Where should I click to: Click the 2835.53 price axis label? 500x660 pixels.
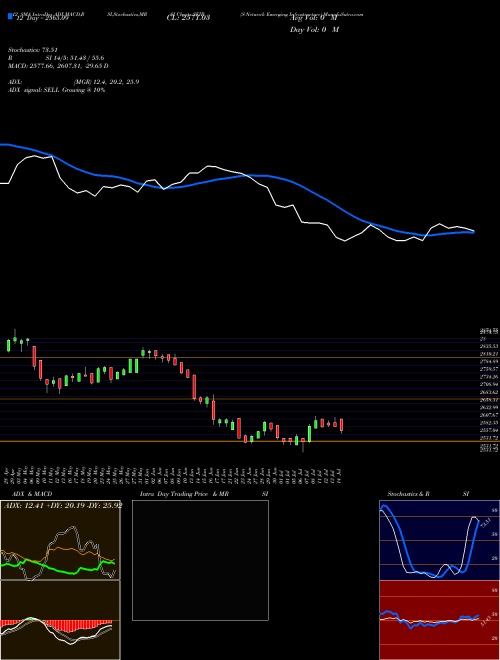489,346
